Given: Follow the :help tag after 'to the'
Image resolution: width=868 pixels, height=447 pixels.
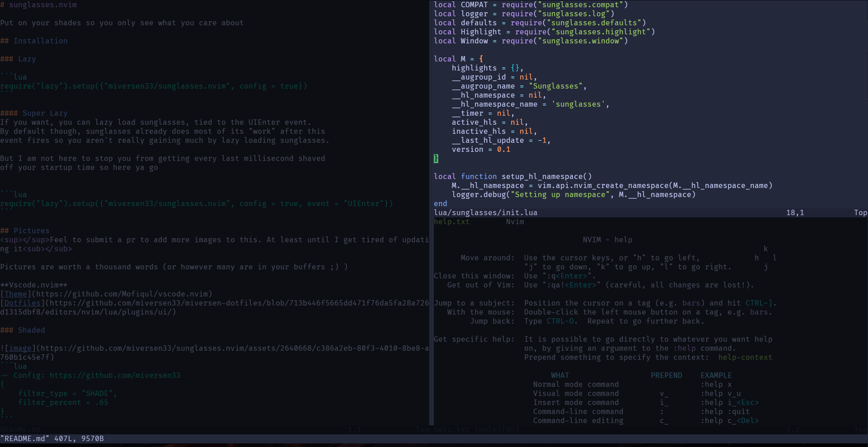Looking at the screenshot, I should pyautogui.click(x=684, y=348).
